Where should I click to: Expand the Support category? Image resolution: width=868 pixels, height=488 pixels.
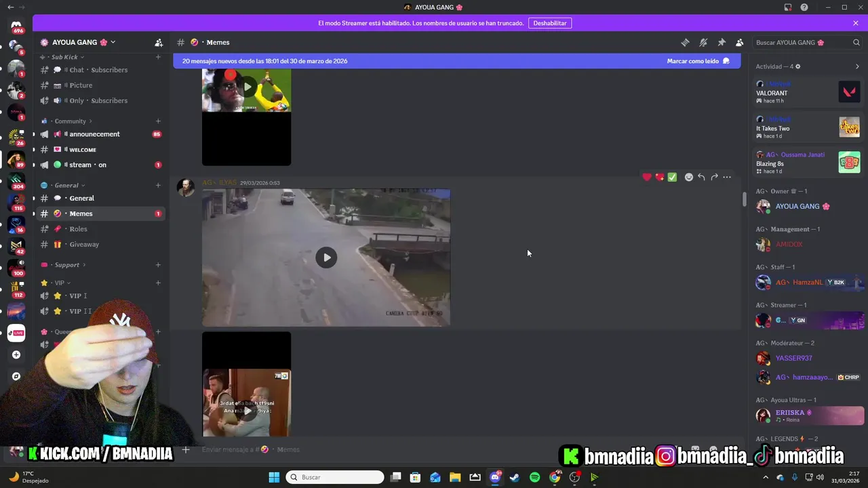67,265
